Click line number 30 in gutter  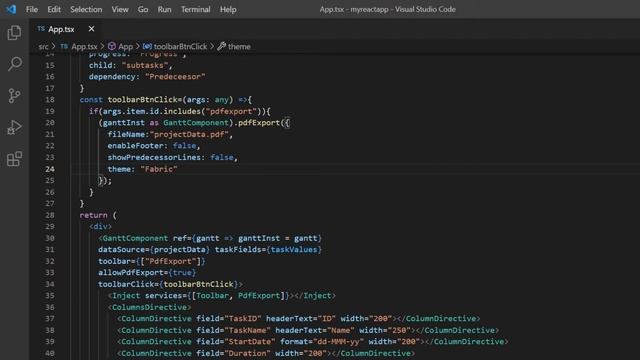pos(50,238)
